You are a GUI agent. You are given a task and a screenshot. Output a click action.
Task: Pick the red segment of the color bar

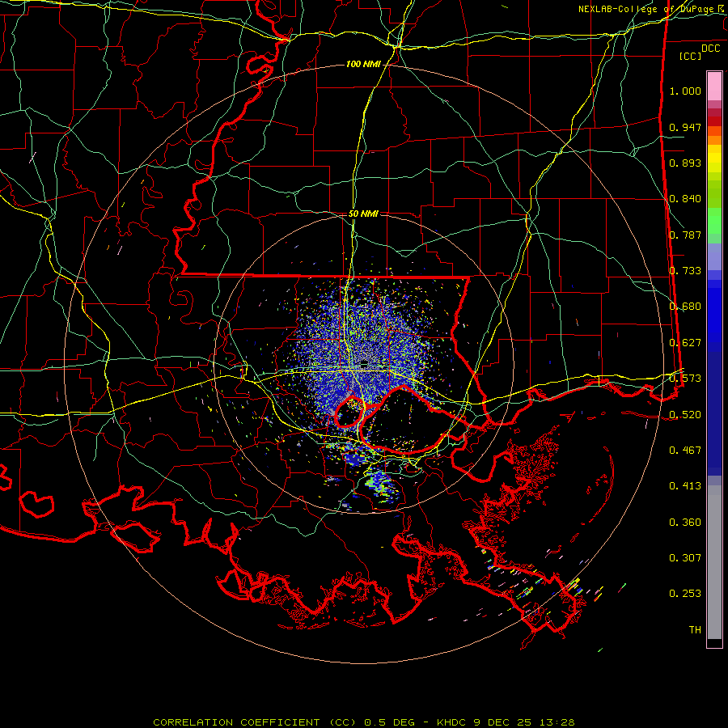coord(714,121)
